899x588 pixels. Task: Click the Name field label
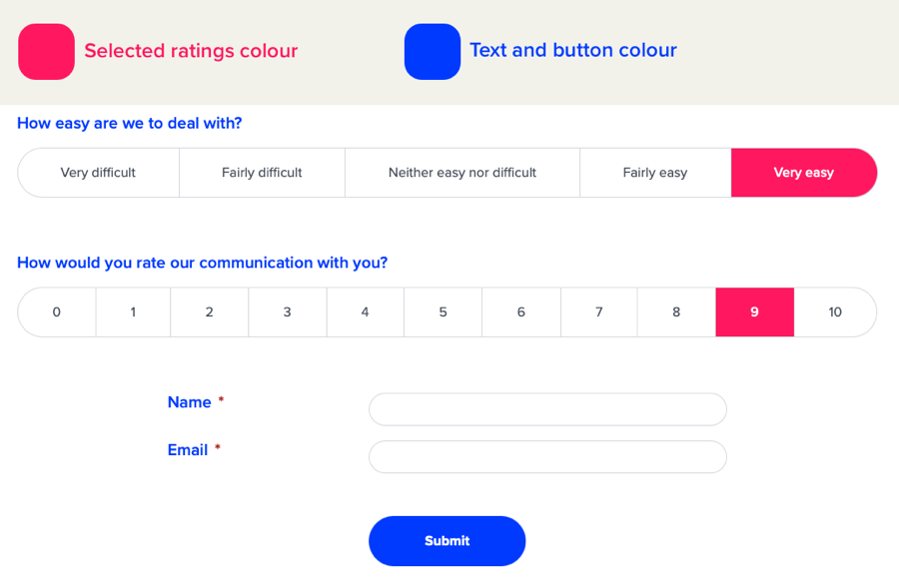(188, 402)
